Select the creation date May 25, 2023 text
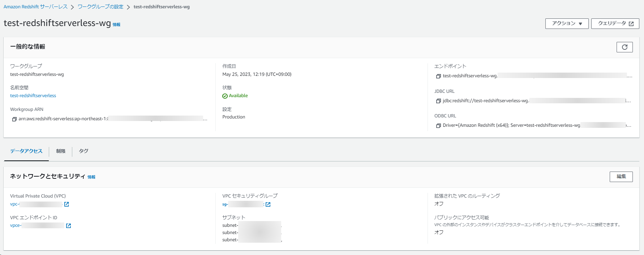The width and height of the screenshot is (644, 255). pyautogui.click(x=257, y=74)
